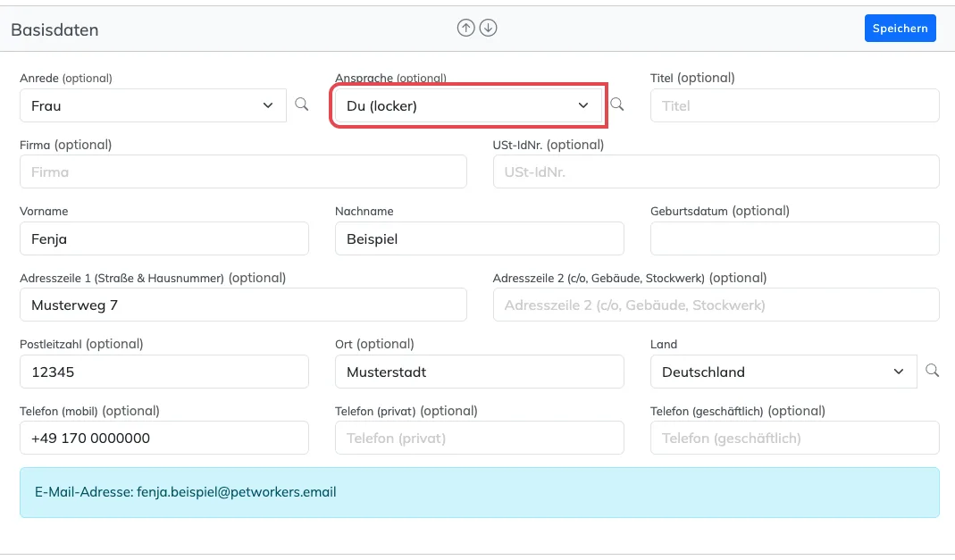955x560 pixels.
Task: Click the move-up arrow icon beside Basisdaten
Action: click(x=466, y=28)
